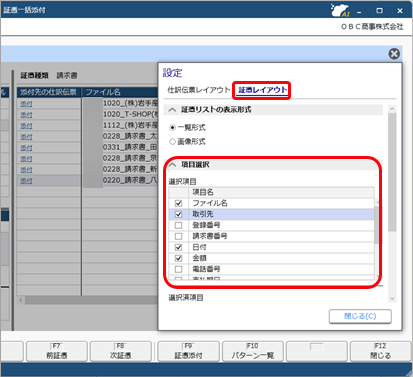Close the settings overlay with X circle icon
The height and width of the screenshot is (377, 413).
394,54
